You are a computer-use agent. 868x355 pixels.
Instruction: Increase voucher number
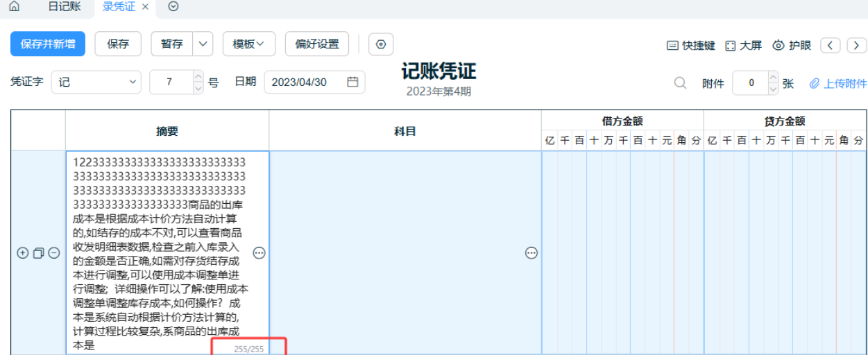(198, 76)
